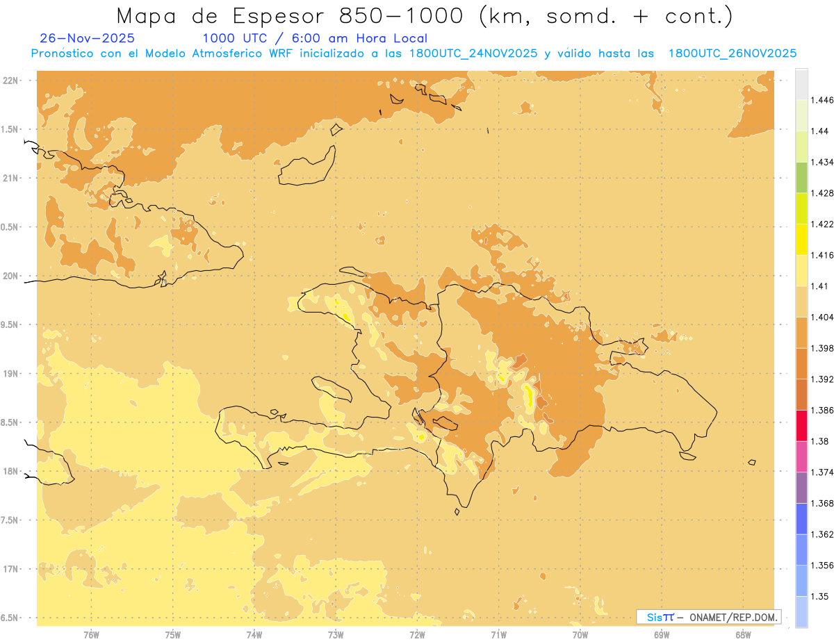Click the '19N' latitude label
This screenshot has width=834, height=644.
10,374
